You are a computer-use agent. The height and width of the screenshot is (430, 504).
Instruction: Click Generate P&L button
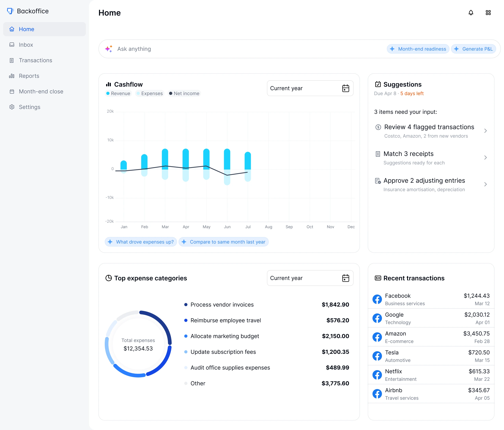tap(473, 49)
